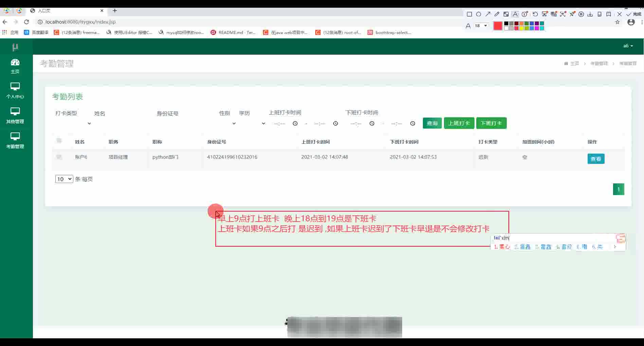The width and height of the screenshot is (644, 346).
Task: Open 个人中心 in sidebar
Action: click(x=15, y=91)
